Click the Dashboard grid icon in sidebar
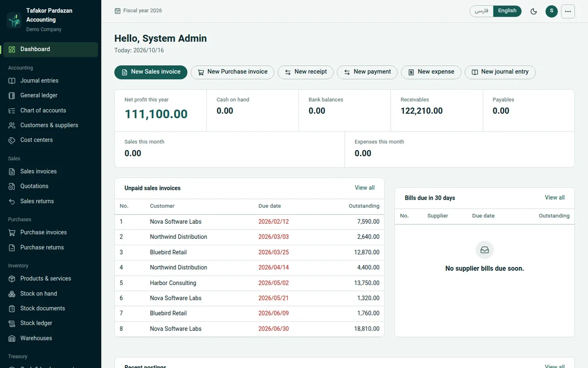Screen dimensions: 588x368 pyautogui.click(x=12, y=49)
